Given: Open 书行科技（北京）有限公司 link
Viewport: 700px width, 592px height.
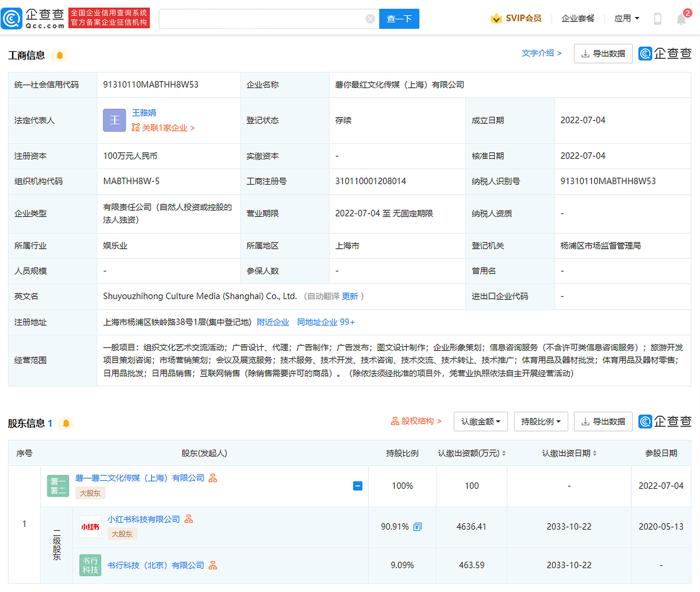Looking at the screenshot, I should (156, 565).
